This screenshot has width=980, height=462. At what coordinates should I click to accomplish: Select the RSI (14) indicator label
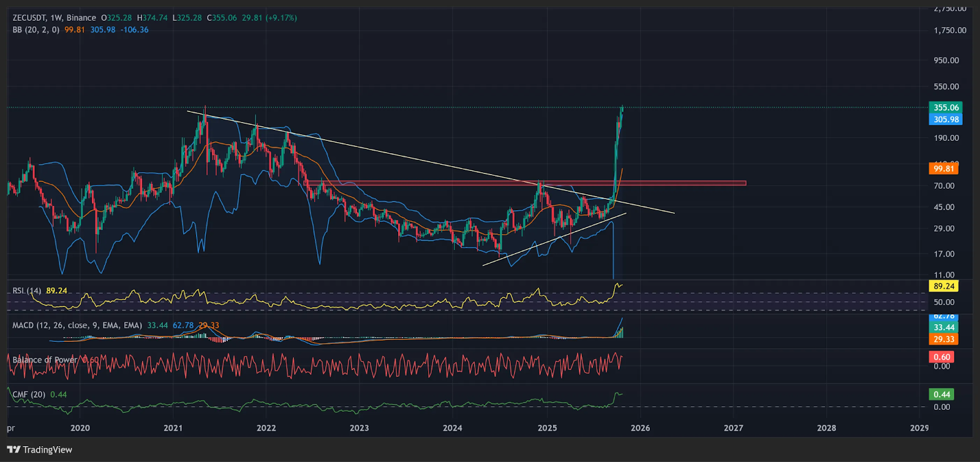(x=27, y=290)
